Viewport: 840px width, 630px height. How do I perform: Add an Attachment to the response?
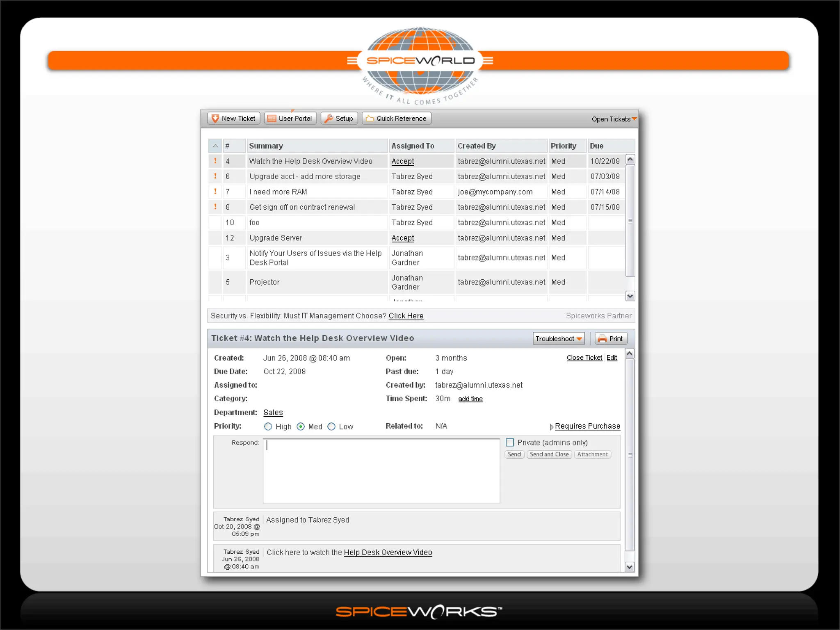click(593, 454)
